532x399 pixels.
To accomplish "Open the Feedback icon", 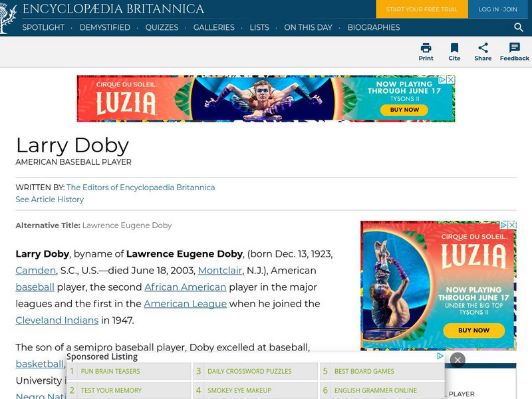I will 514,52.
